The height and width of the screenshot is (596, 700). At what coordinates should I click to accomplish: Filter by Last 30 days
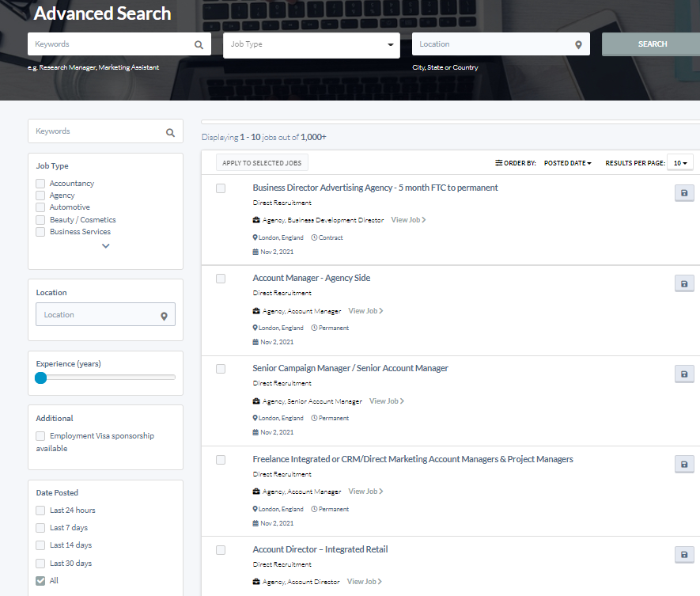(x=40, y=563)
